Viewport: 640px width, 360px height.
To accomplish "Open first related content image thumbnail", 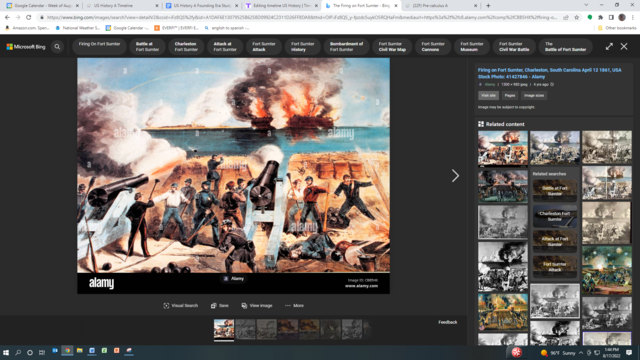I will pos(503,149).
